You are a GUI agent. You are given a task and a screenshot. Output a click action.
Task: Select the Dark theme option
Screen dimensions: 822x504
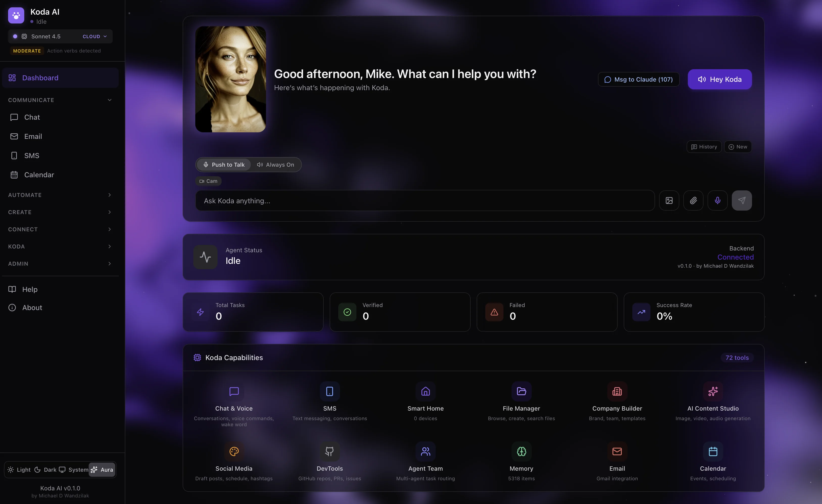coord(46,470)
